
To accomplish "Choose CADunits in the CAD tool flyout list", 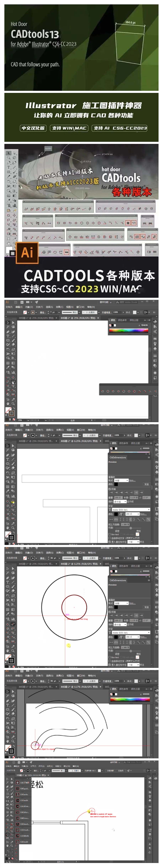I will pos(23,794).
